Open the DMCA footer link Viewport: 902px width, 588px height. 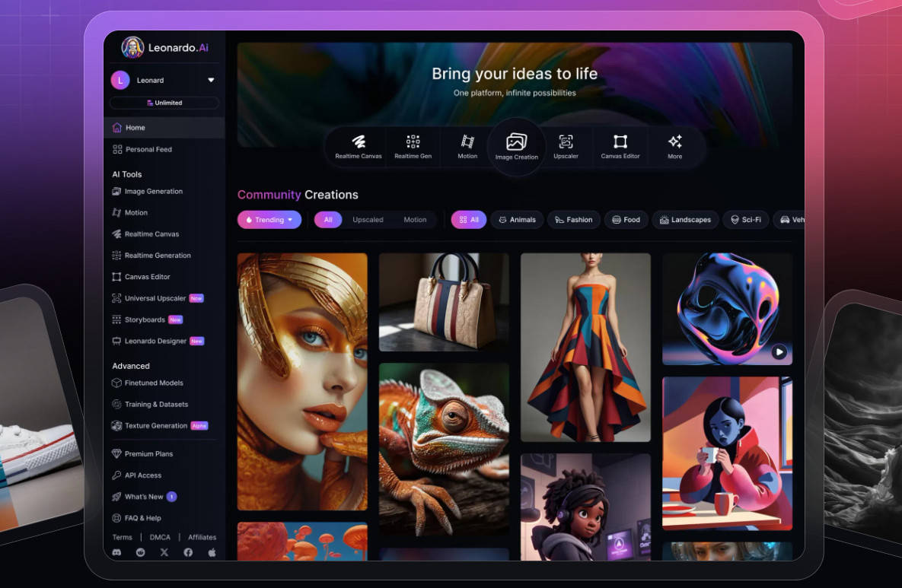160,537
